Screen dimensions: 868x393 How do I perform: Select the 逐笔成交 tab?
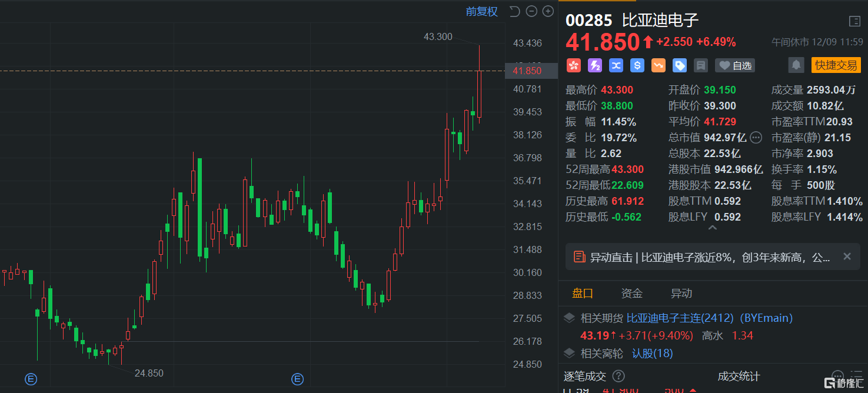585,376
